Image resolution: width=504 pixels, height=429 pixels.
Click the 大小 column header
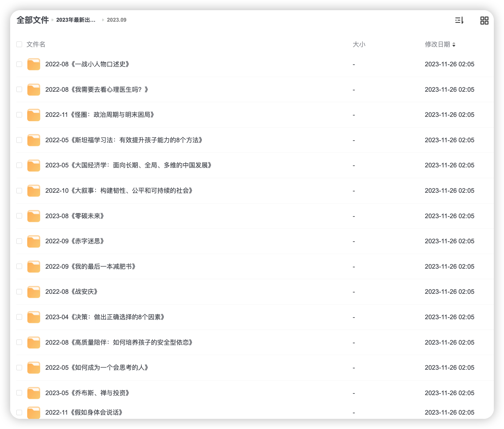[x=359, y=44]
